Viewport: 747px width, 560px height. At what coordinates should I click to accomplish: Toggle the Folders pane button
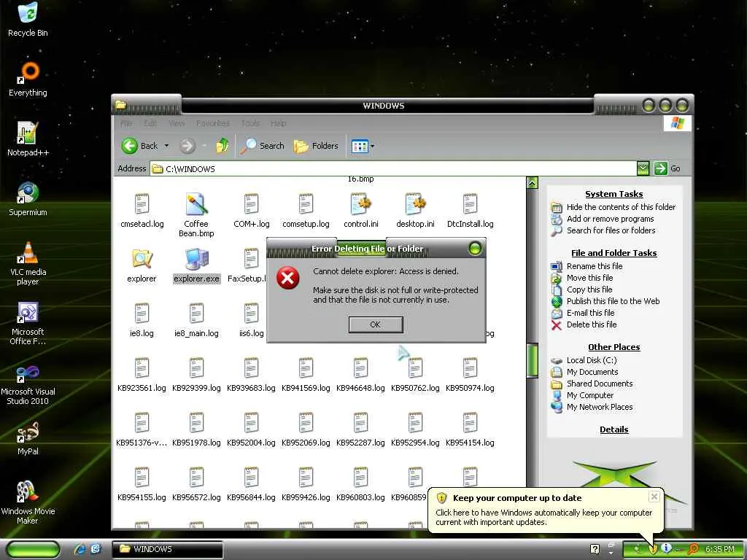tap(316, 146)
